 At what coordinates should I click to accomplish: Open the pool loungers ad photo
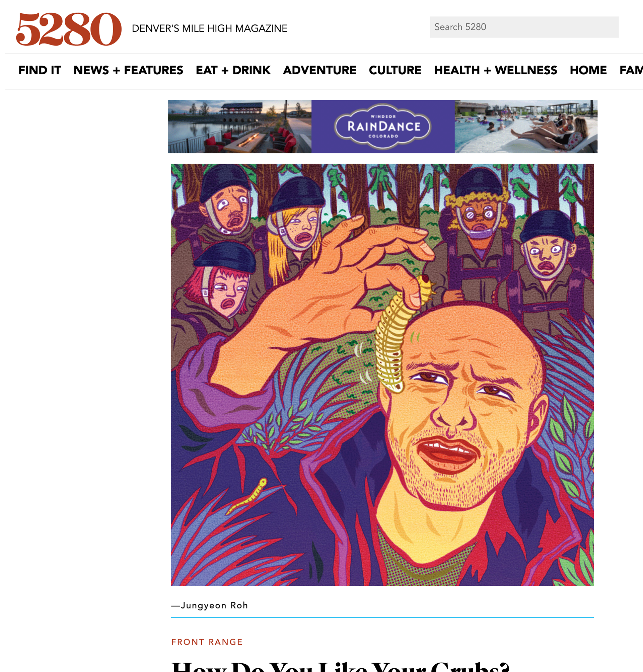tap(526, 127)
